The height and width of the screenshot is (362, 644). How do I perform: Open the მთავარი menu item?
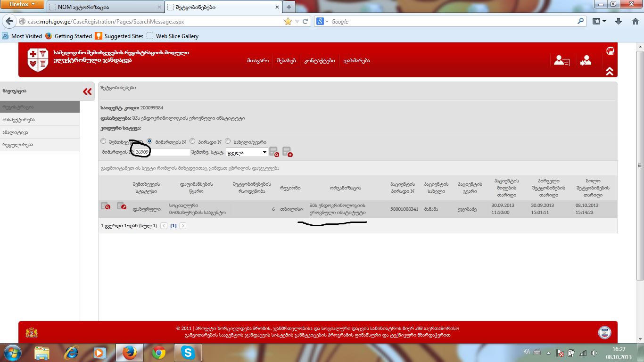point(258,61)
